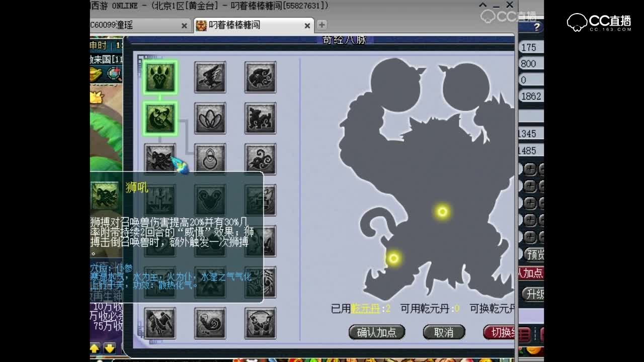Viewport: 644px width, 362px height.
Task: Click the 升级 upgrade button
Action: tap(533, 294)
